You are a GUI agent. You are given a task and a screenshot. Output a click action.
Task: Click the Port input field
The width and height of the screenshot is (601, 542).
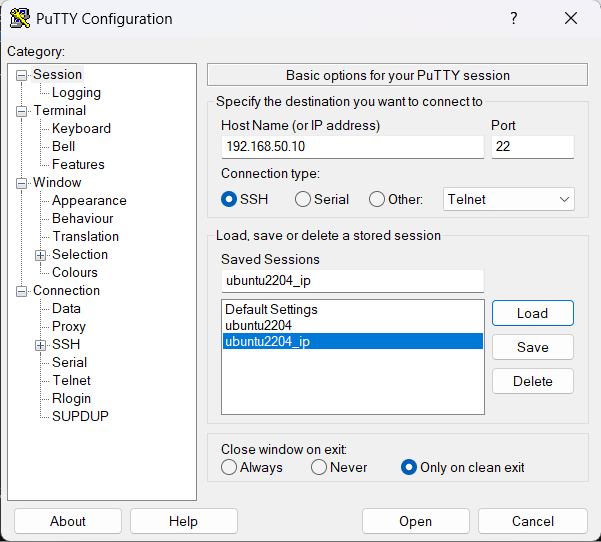533,146
